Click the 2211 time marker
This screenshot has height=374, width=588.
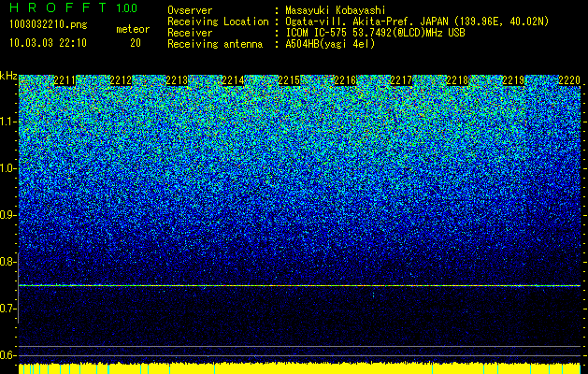65,80
